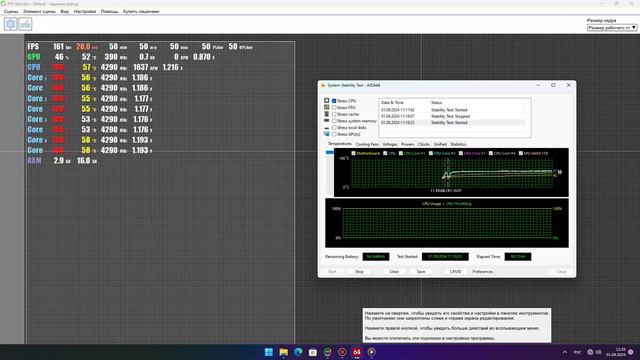This screenshot has width=640, height=360.
Task: Switch to the Voltages tab
Action: (390, 144)
